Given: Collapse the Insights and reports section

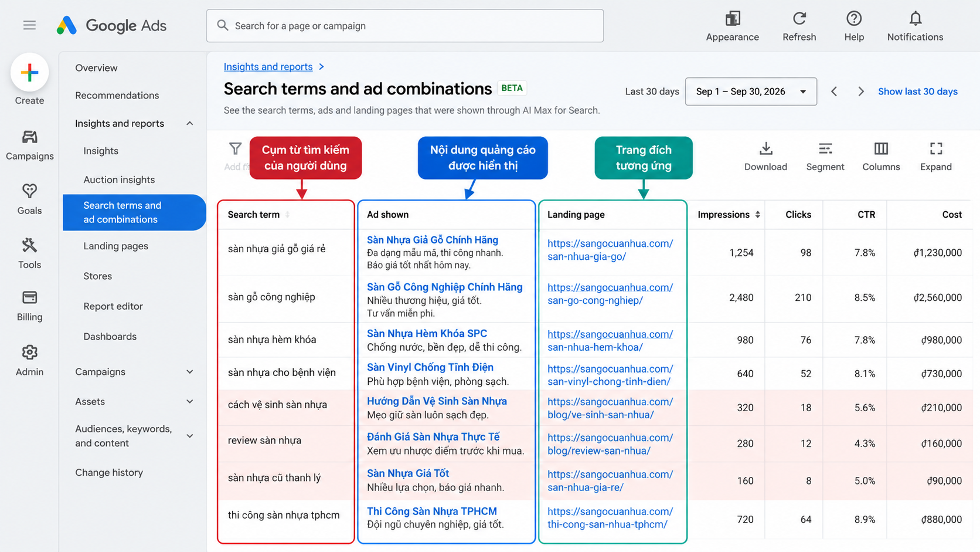Looking at the screenshot, I should pyautogui.click(x=189, y=123).
